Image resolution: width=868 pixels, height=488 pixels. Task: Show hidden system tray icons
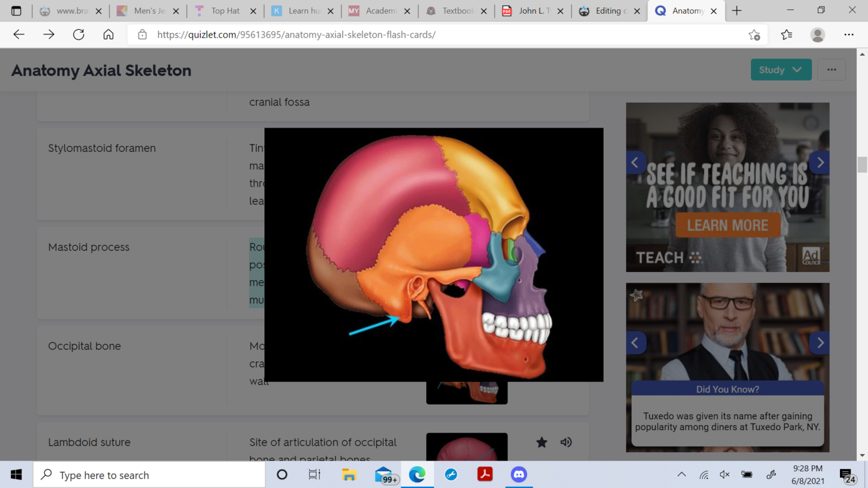coord(681,475)
